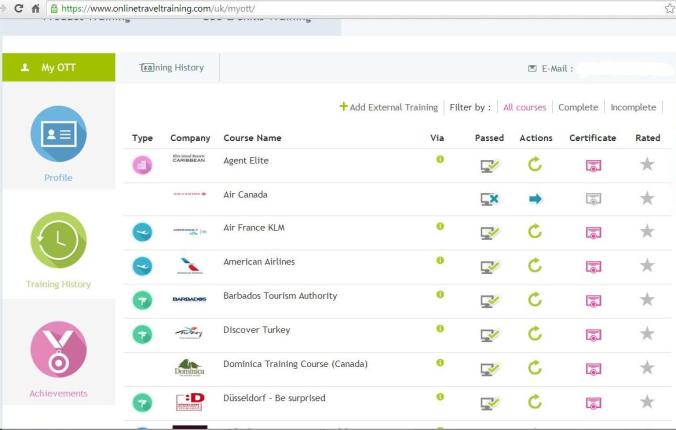Filter the list by Complete
Viewport: 676px width, 430px height.
[578, 107]
